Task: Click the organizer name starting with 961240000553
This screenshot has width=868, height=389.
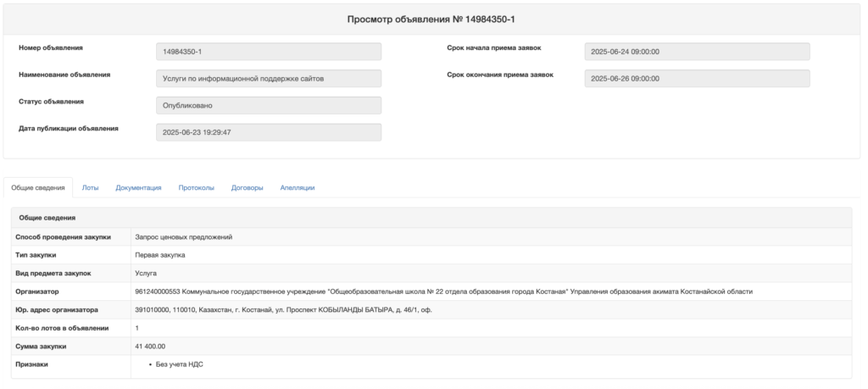Action: (x=443, y=292)
